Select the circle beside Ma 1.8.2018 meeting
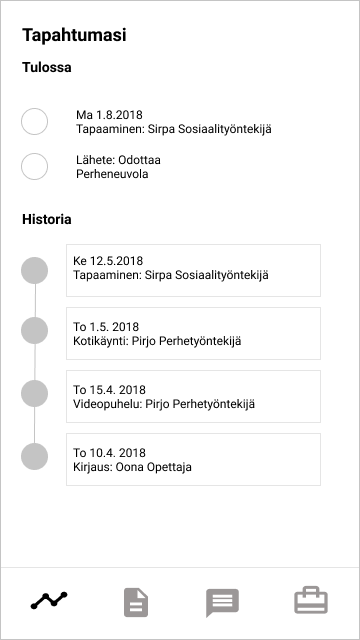 (34, 122)
